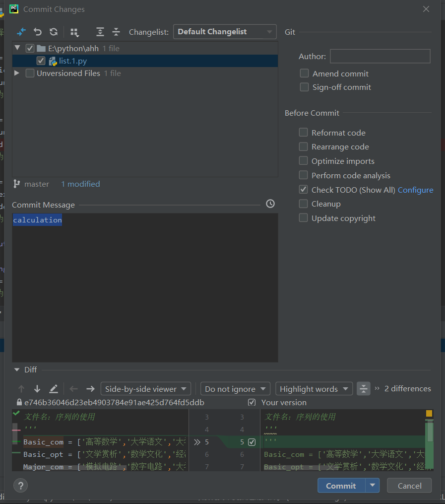The height and width of the screenshot is (504, 445).
Task: Open the Highlight words dropdown
Action: 314,389
